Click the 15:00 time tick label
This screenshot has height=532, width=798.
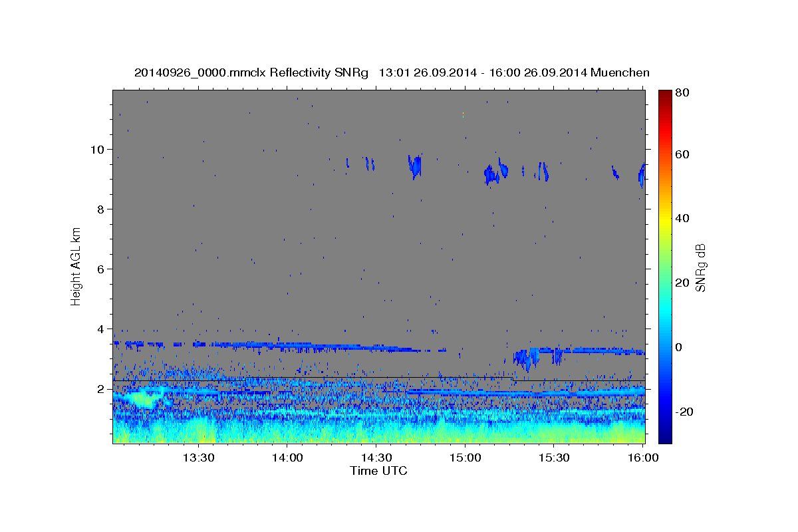click(x=465, y=458)
